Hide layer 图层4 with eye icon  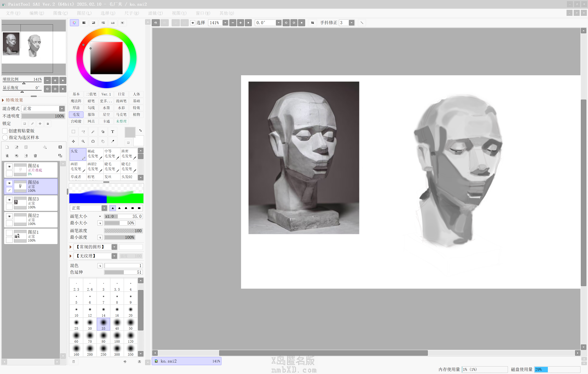pyautogui.click(x=9, y=167)
